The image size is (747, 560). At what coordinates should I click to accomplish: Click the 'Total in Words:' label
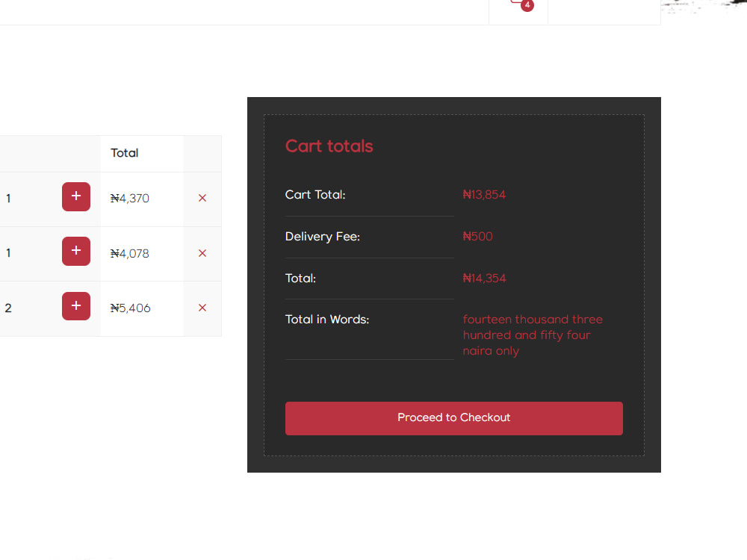tap(327, 320)
